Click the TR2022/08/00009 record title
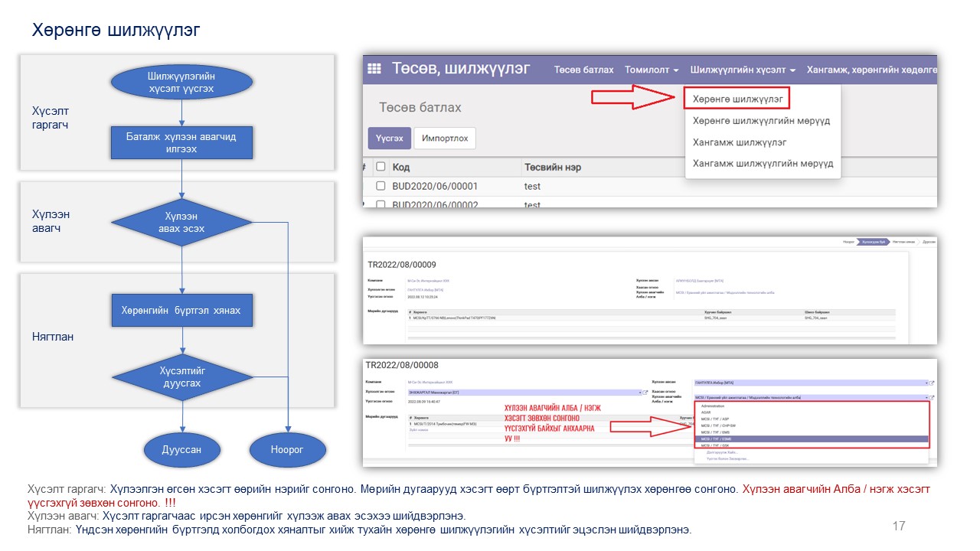The width and height of the screenshot is (980, 551). point(402,265)
